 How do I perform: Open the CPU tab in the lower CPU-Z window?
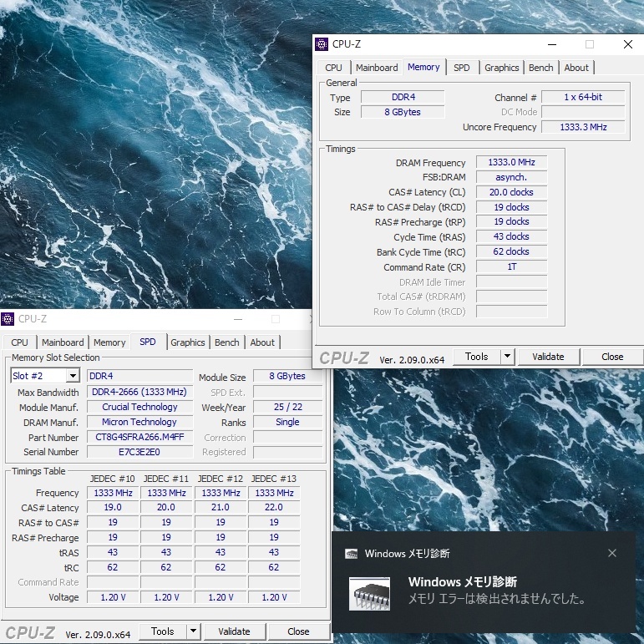(x=20, y=342)
